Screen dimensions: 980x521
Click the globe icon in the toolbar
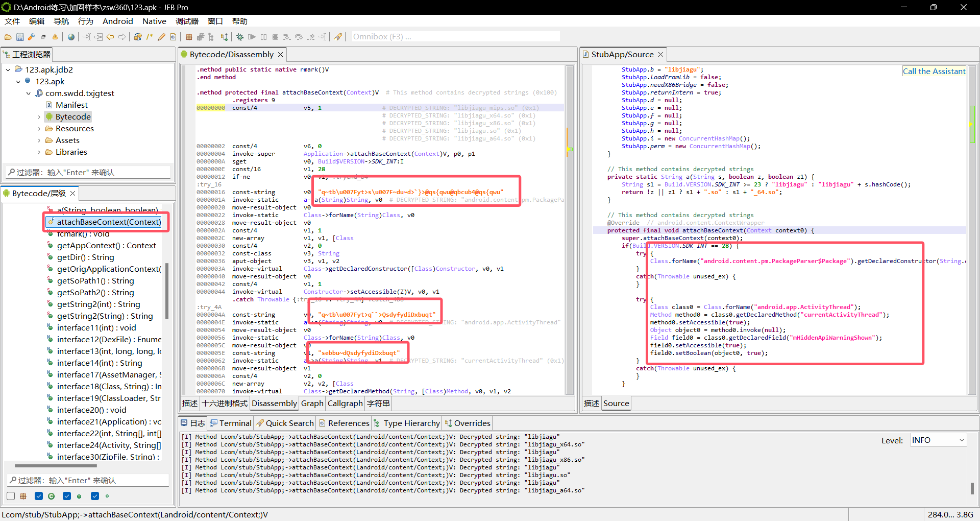coord(71,37)
